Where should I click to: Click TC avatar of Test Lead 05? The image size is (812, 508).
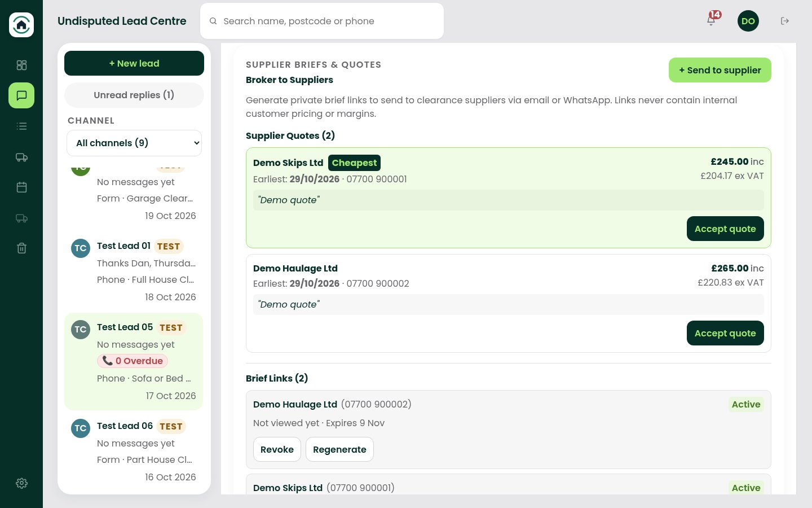tap(81, 330)
